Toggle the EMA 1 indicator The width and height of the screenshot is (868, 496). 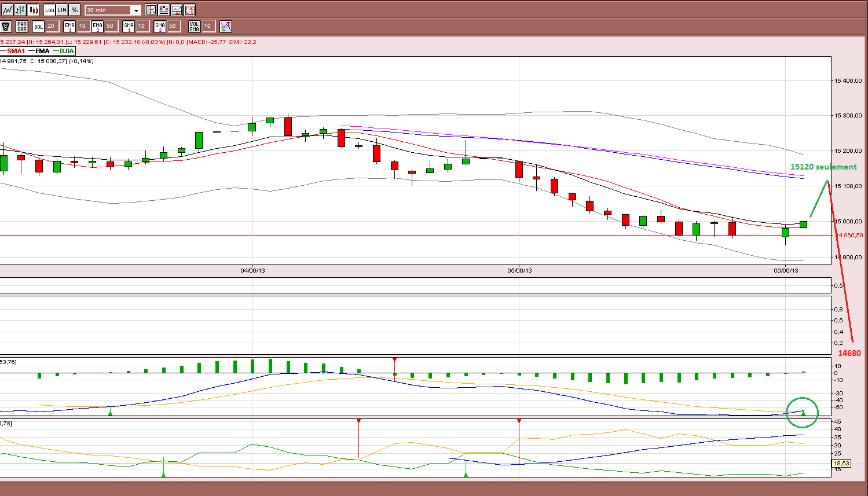[69, 26]
